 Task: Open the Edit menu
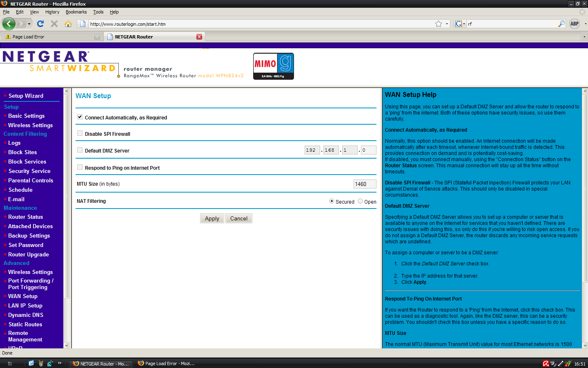[x=20, y=12]
